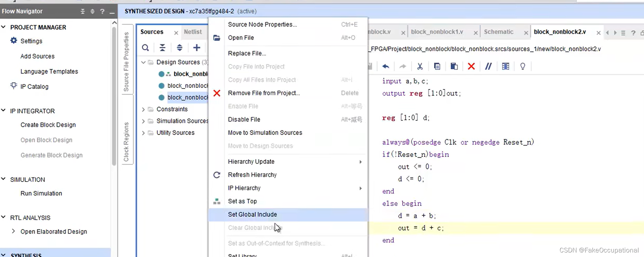The width and height of the screenshot is (644, 257).
Task: Open the Source File Properties side tab
Action: [x=126, y=62]
